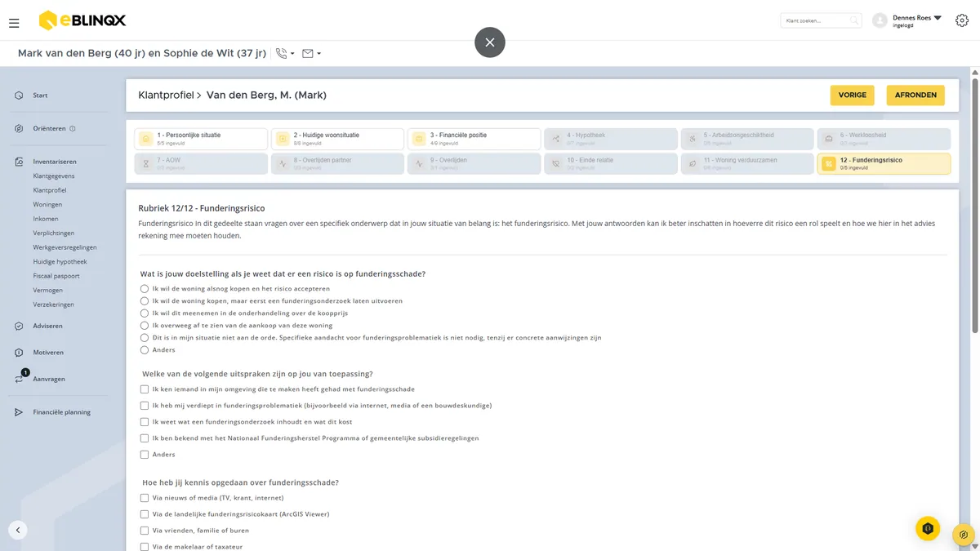Screen dimensions: 980x551
Task: Open tab 2 - Huidige woonsituatie
Action: pos(337,139)
